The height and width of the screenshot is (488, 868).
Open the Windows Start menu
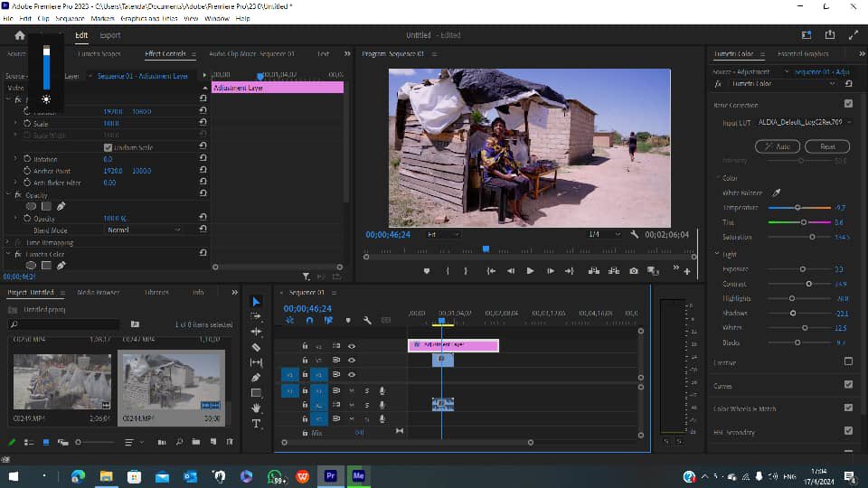point(14,476)
